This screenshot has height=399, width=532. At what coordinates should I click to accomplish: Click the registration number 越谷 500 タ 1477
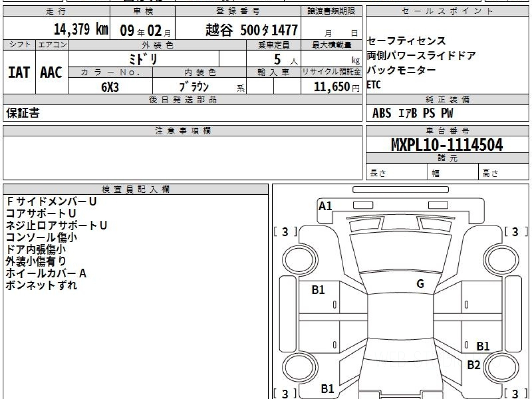(251, 30)
